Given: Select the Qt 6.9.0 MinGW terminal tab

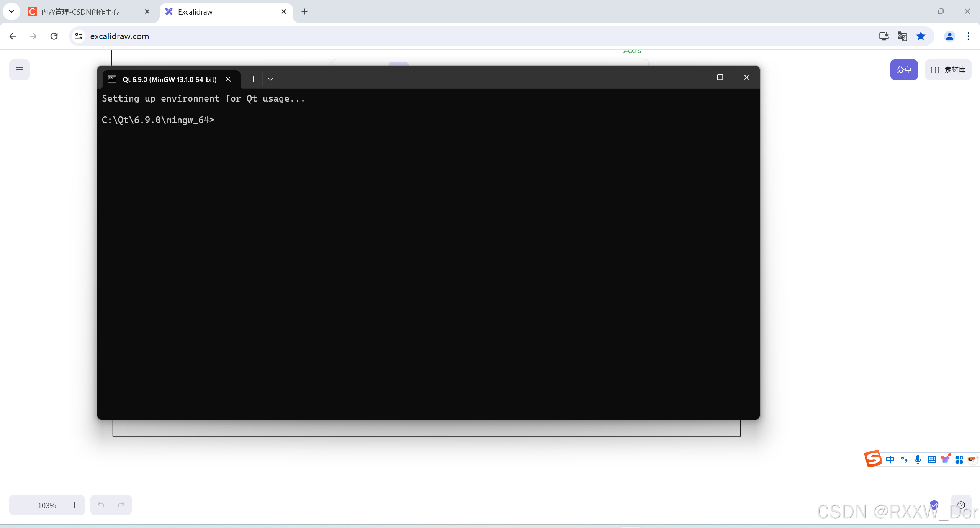Looking at the screenshot, I should point(169,79).
